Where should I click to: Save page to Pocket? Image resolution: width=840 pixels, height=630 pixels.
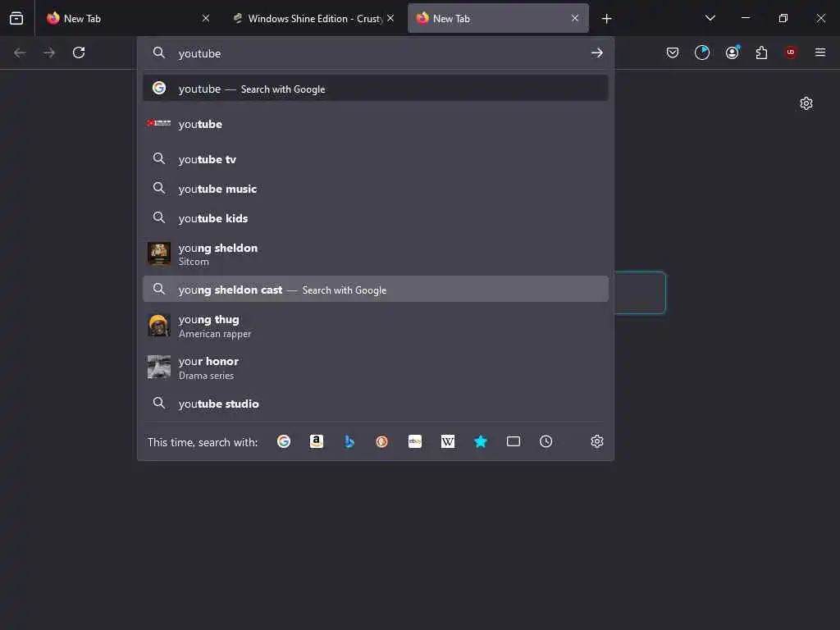[x=673, y=52]
